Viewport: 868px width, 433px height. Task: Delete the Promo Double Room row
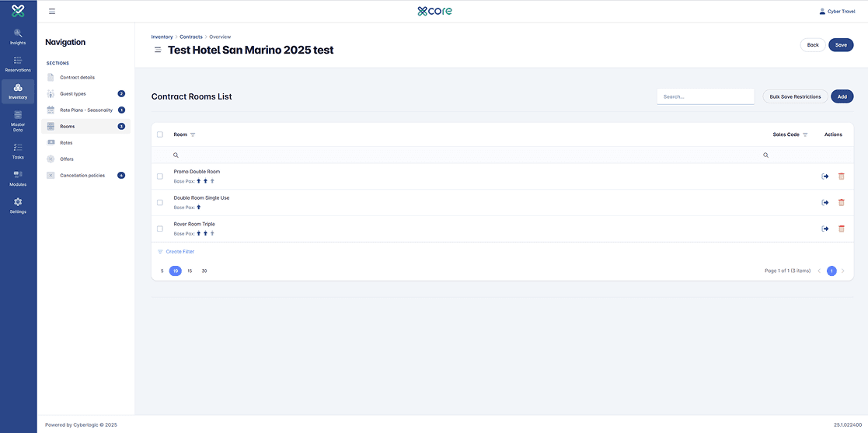[x=841, y=176]
